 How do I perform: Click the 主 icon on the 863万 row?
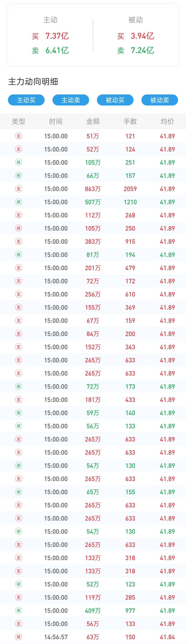(18, 189)
